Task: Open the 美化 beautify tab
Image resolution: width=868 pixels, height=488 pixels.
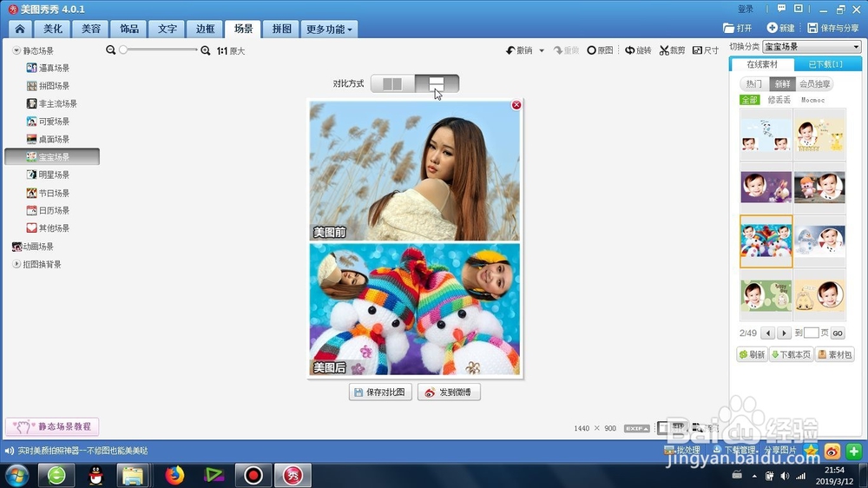Action: [53, 29]
